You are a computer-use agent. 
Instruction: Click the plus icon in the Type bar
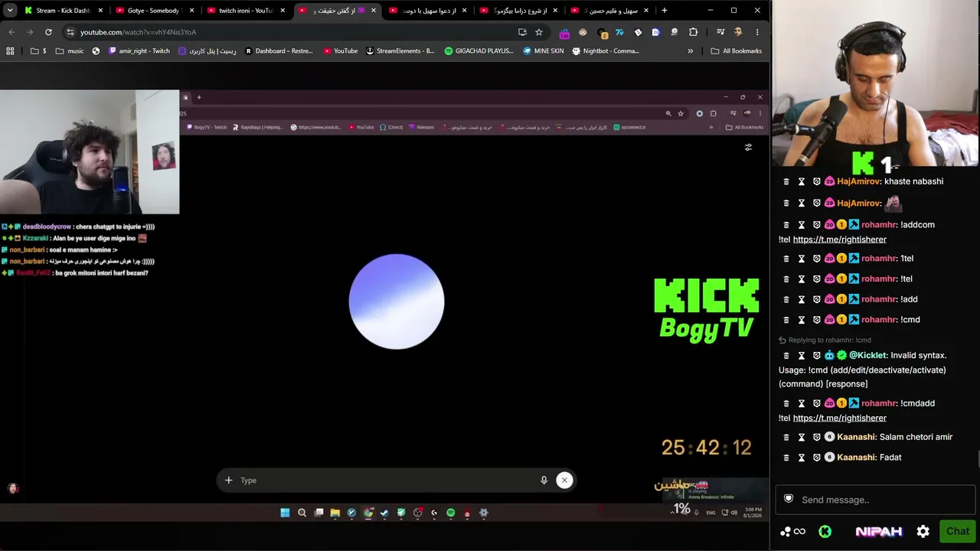point(228,481)
